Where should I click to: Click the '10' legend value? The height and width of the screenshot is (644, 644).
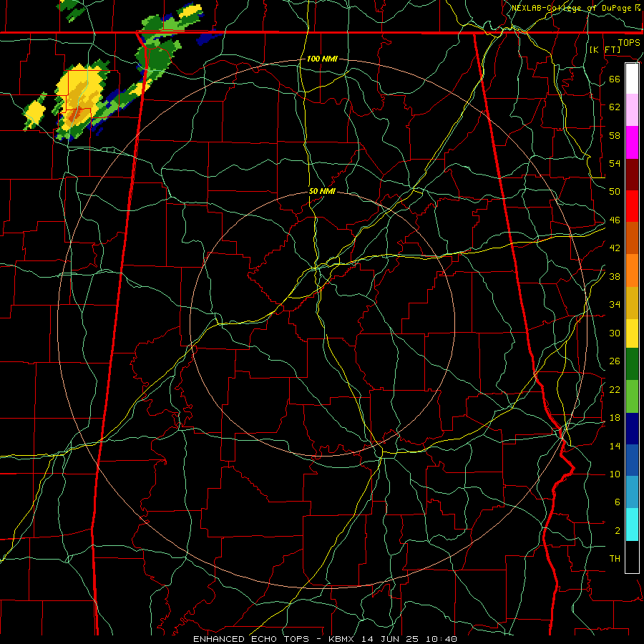click(615, 474)
